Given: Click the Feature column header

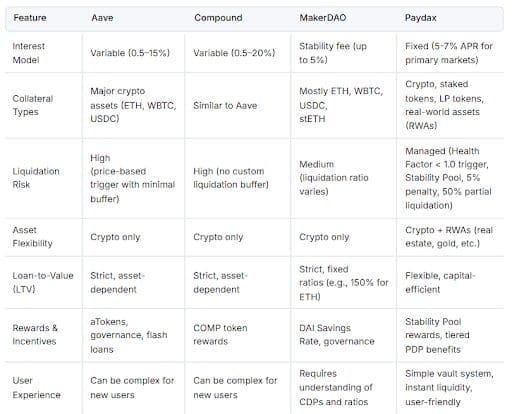Looking at the screenshot, I should tap(30, 18).
